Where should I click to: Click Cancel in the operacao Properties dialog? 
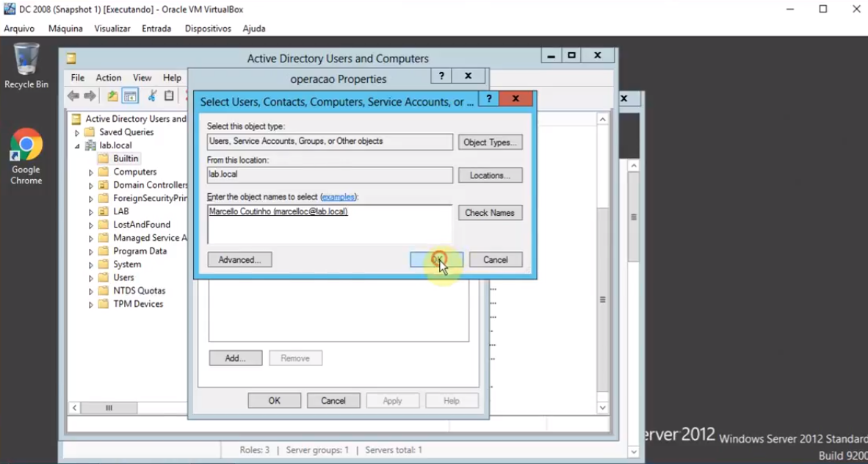click(333, 400)
